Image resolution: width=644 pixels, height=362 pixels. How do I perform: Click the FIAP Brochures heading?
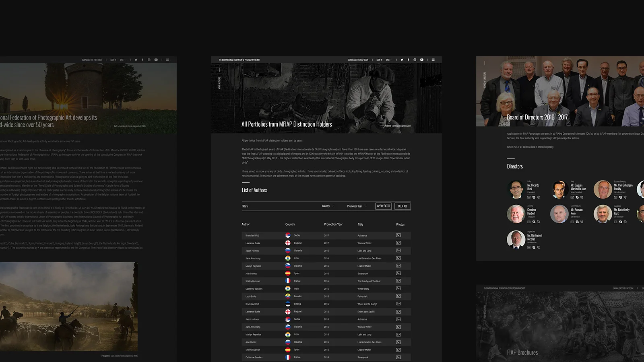pyautogui.click(x=522, y=352)
